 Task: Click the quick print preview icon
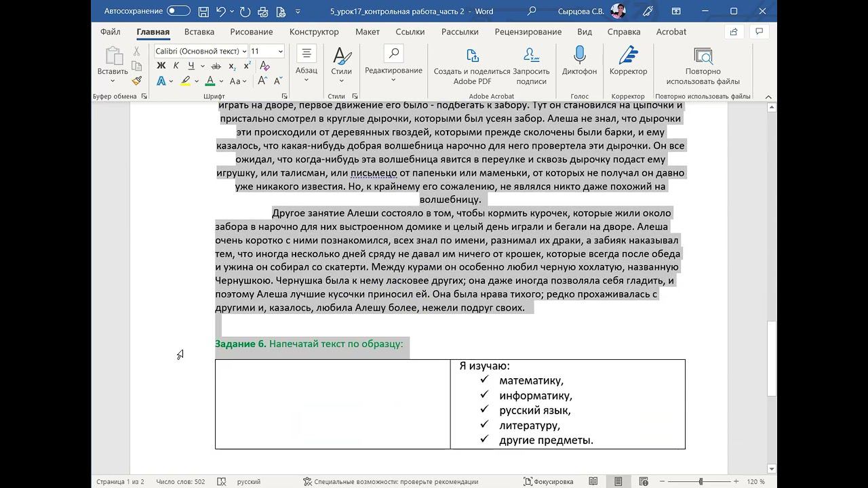(x=262, y=11)
